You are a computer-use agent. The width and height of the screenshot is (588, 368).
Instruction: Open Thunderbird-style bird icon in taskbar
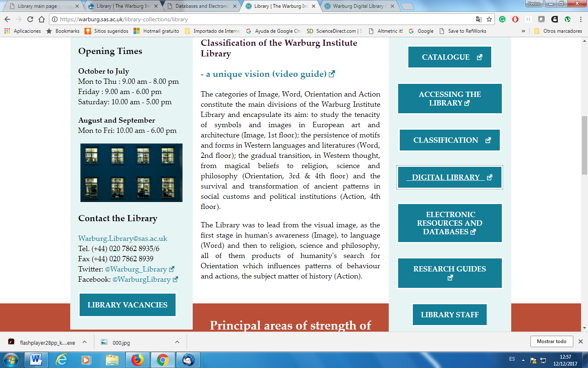point(188,360)
